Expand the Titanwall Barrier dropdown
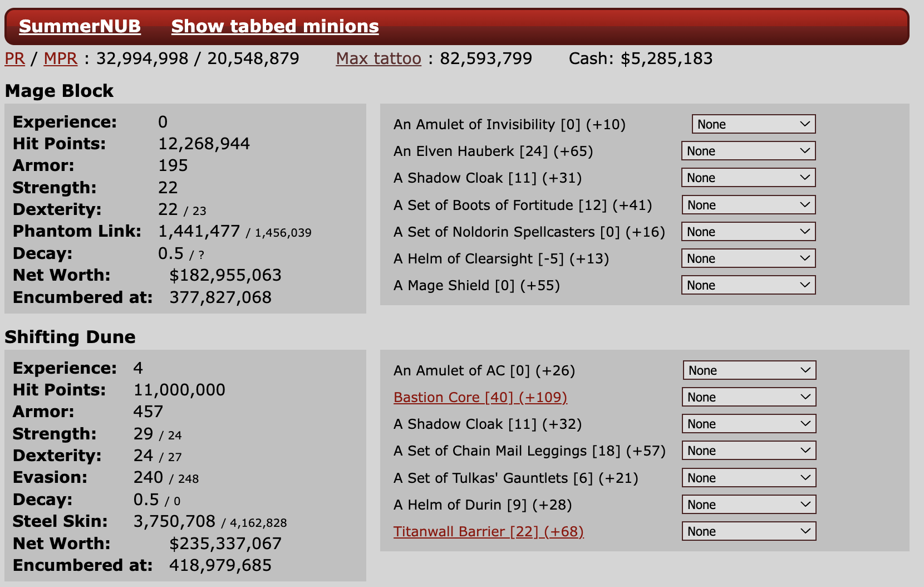The width and height of the screenshot is (924, 587). pos(749,531)
